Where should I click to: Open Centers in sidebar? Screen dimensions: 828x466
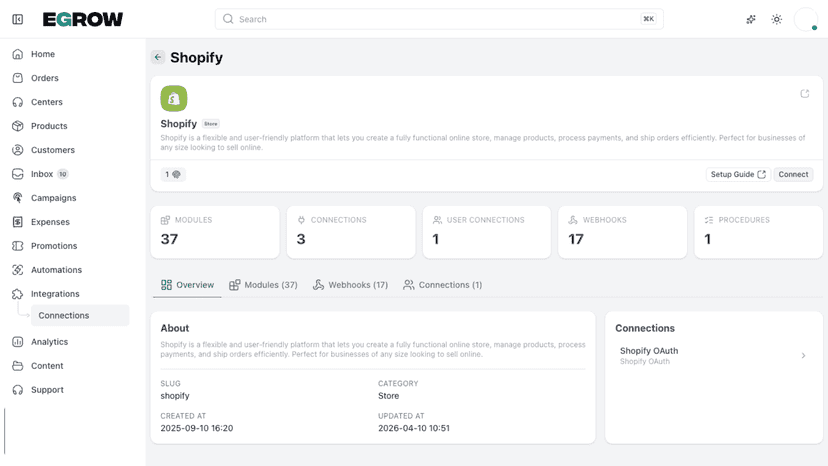pyautogui.click(x=46, y=102)
